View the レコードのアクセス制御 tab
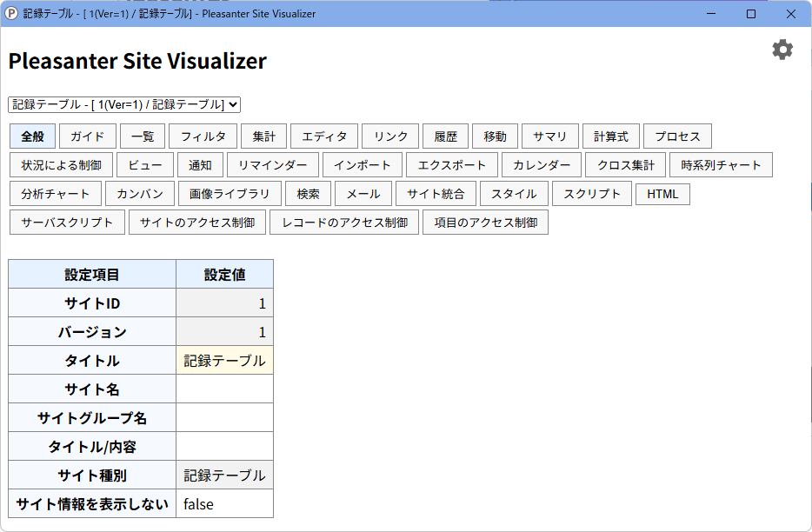 click(x=344, y=223)
